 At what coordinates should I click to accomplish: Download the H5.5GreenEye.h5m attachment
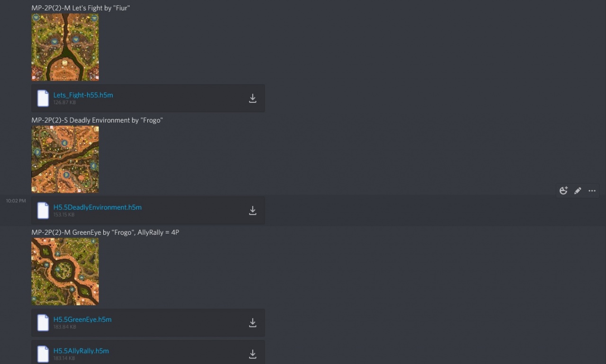(253, 323)
